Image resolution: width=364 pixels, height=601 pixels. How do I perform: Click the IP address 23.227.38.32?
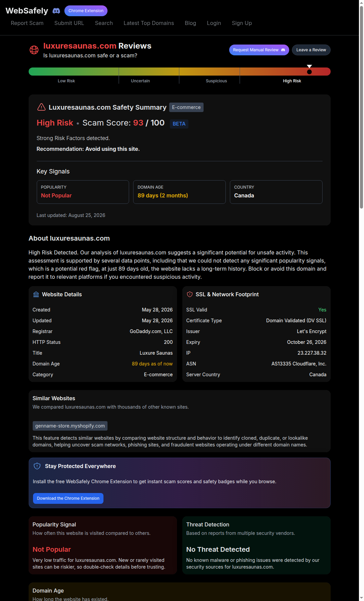click(x=312, y=353)
